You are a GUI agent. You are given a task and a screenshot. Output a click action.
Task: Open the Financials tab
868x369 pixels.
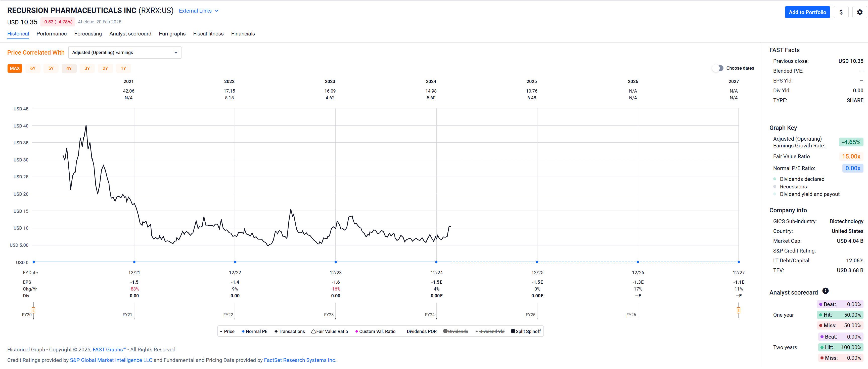pyautogui.click(x=243, y=34)
